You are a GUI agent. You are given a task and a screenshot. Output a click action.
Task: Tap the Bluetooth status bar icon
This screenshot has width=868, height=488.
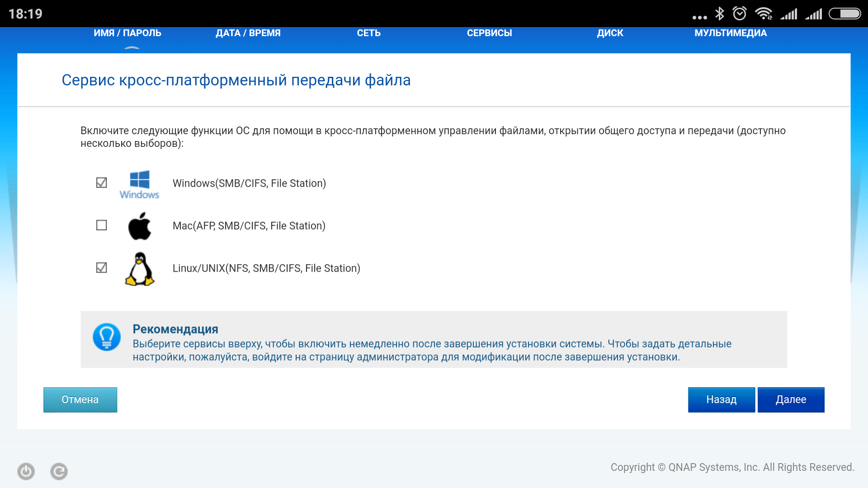719,14
